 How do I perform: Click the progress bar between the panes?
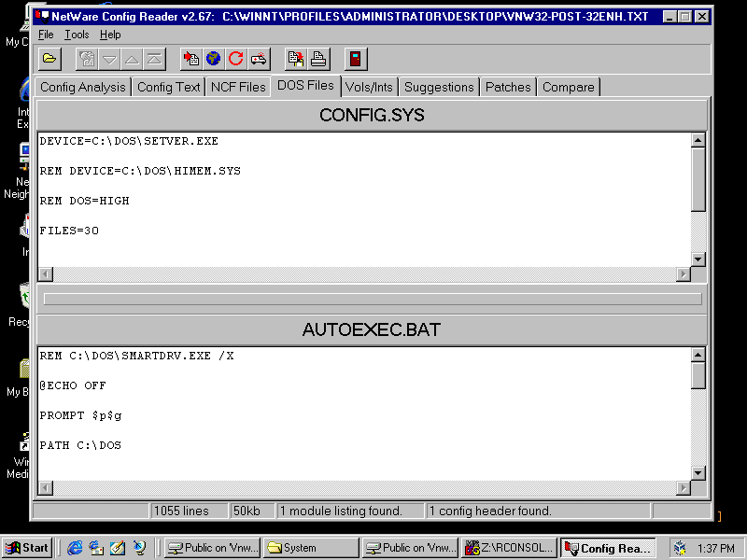click(373, 299)
